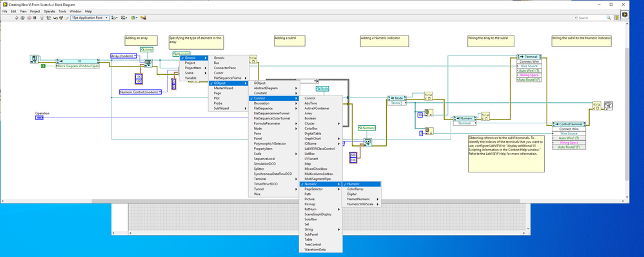The height and width of the screenshot is (257, 644).
Task: Open the Reorder pull-down menu
Action: 134,17
